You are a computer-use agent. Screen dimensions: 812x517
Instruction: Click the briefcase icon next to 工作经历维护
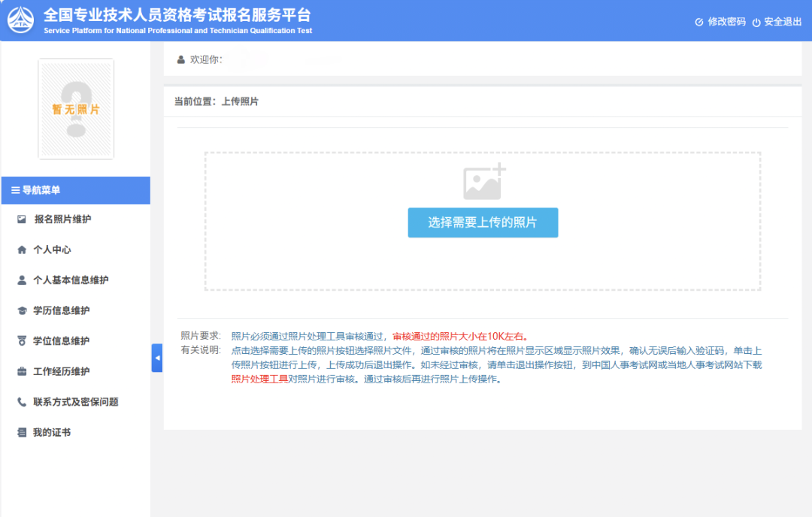21,371
